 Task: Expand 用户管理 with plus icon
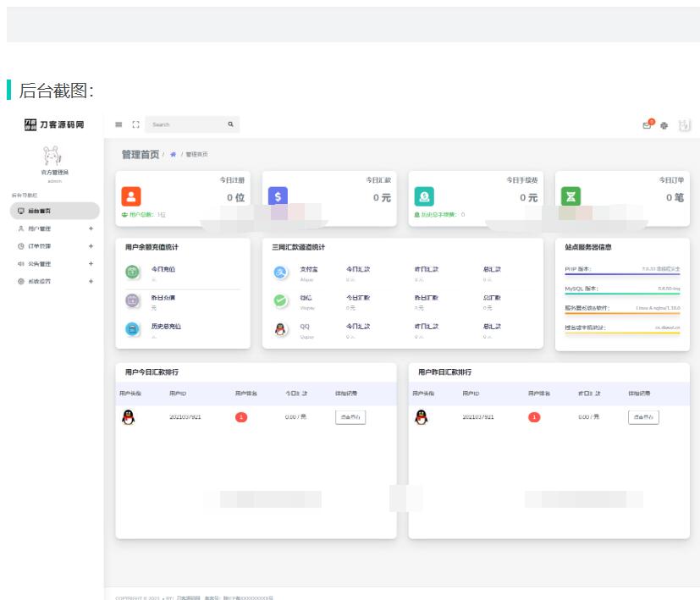pyautogui.click(x=91, y=228)
